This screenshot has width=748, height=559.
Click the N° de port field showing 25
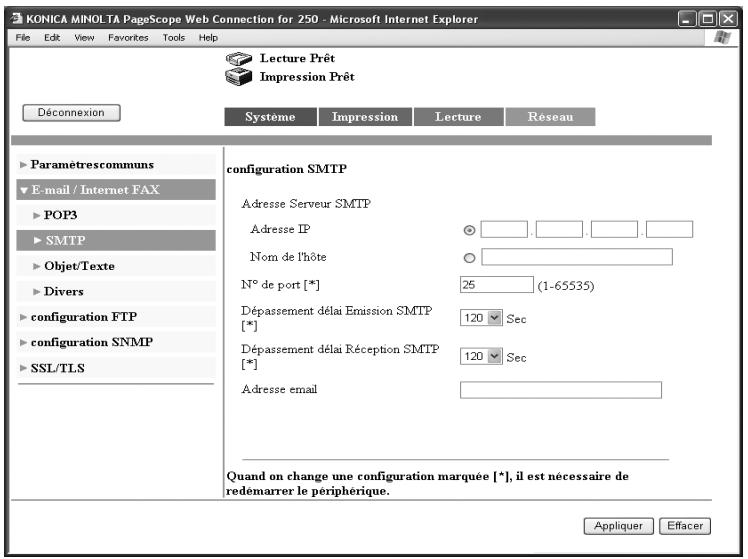point(497,285)
